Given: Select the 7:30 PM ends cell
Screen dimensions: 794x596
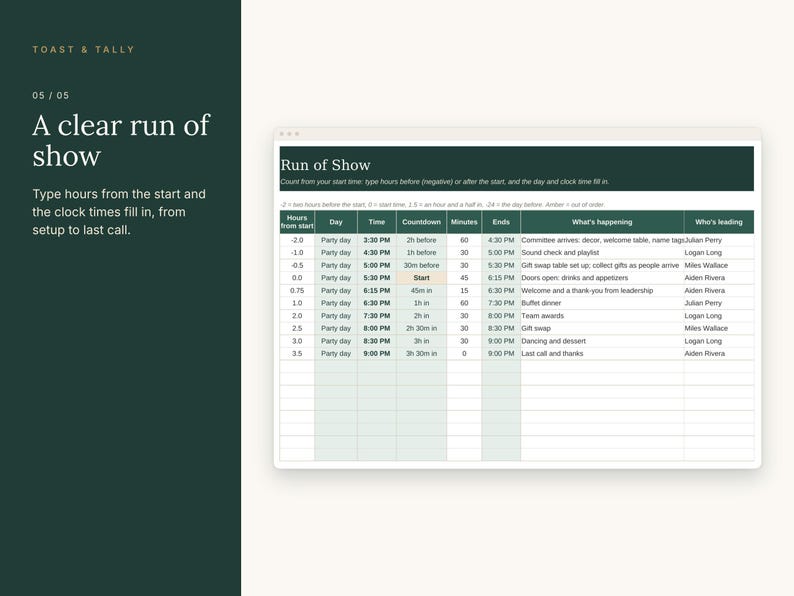Looking at the screenshot, I should [501, 303].
